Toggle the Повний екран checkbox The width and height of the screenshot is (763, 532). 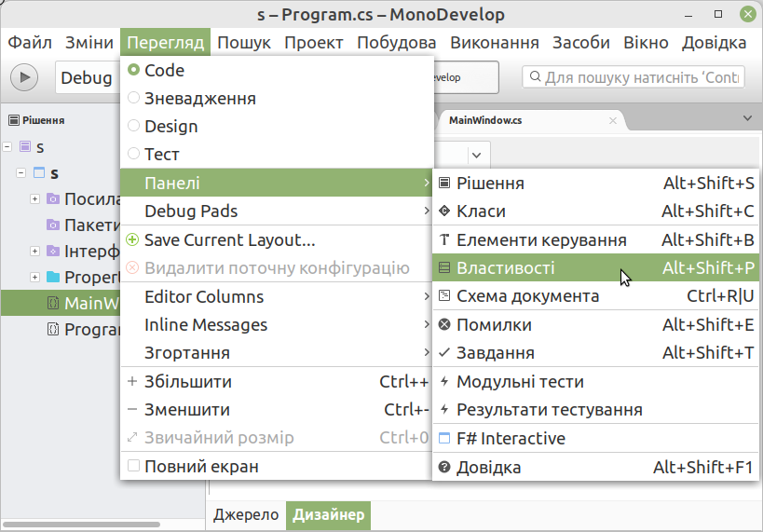click(133, 465)
